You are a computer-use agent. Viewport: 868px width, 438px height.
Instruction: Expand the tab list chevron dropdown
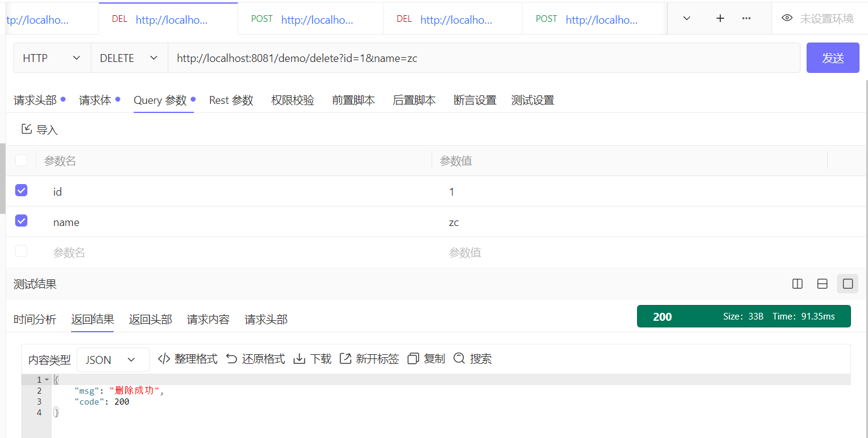pyautogui.click(x=687, y=18)
